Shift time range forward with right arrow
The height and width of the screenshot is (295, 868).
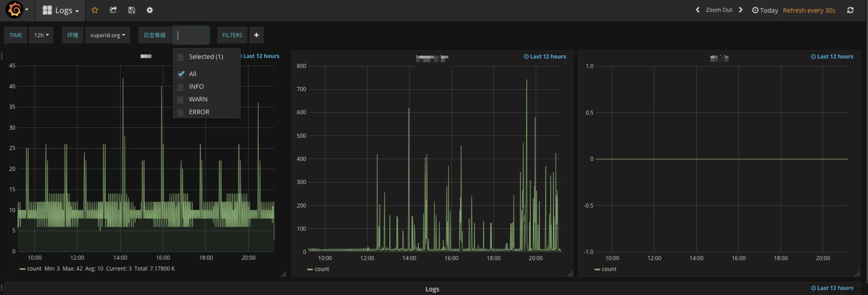(740, 10)
